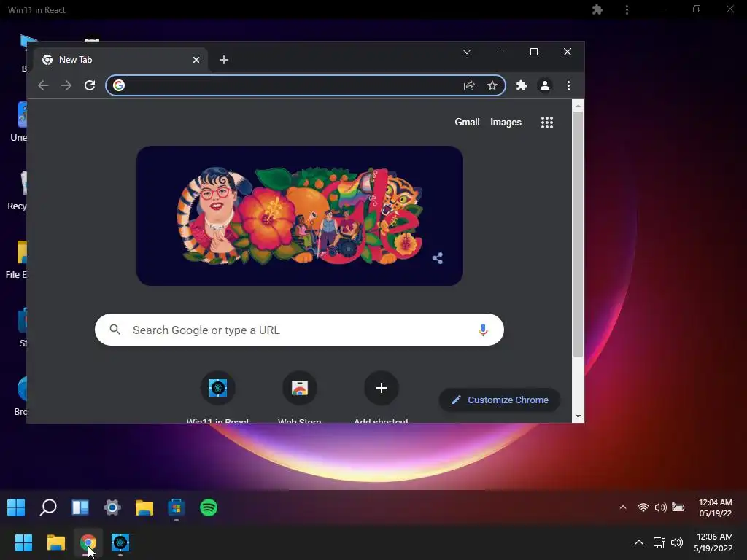
Task: Expand the tab search dropdown chevron
Action: coord(467,52)
